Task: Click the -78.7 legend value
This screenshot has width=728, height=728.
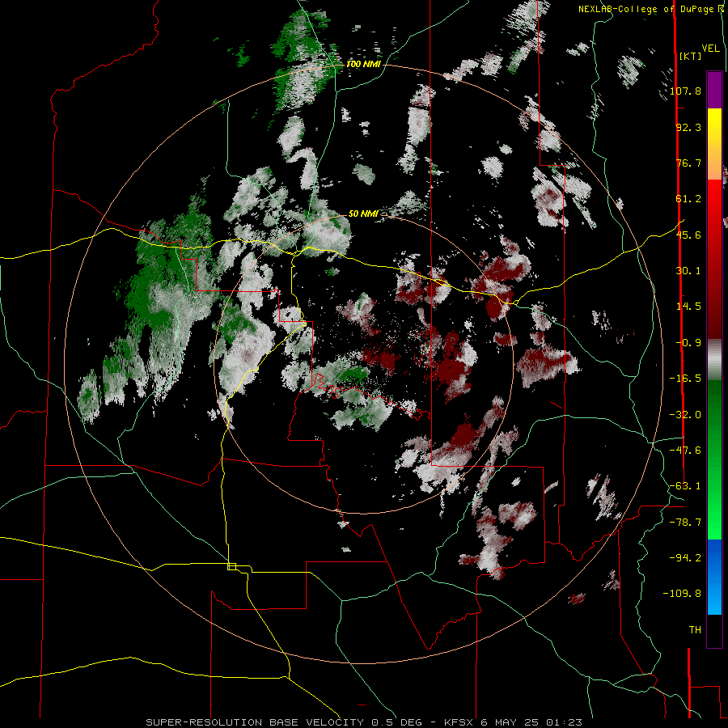Action: [x=685, y=523]
